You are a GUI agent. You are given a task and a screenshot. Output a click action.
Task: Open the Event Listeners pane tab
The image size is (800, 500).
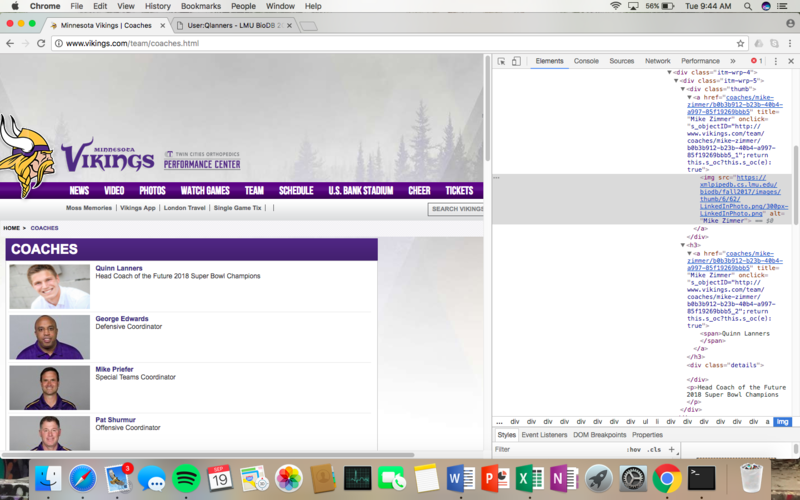coord(544,435)
